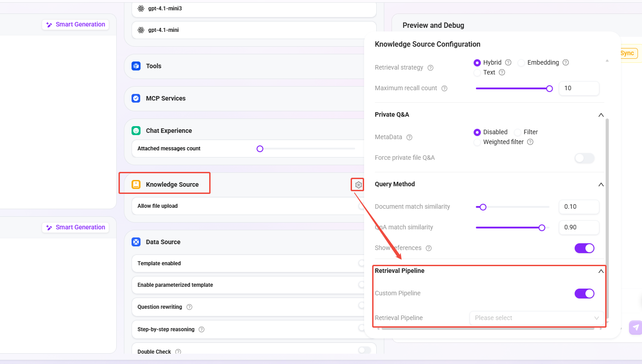
Task: Click the upper Smart Generation button
Action: (x=75, y=25)
